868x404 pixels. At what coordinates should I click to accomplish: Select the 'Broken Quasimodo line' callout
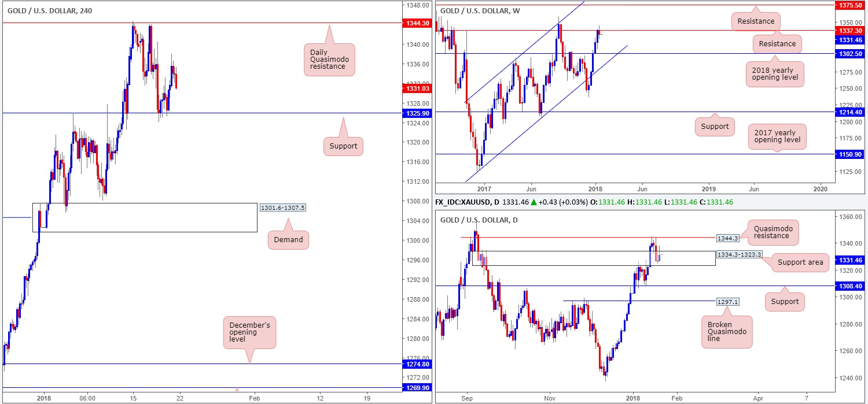(726, 332)
